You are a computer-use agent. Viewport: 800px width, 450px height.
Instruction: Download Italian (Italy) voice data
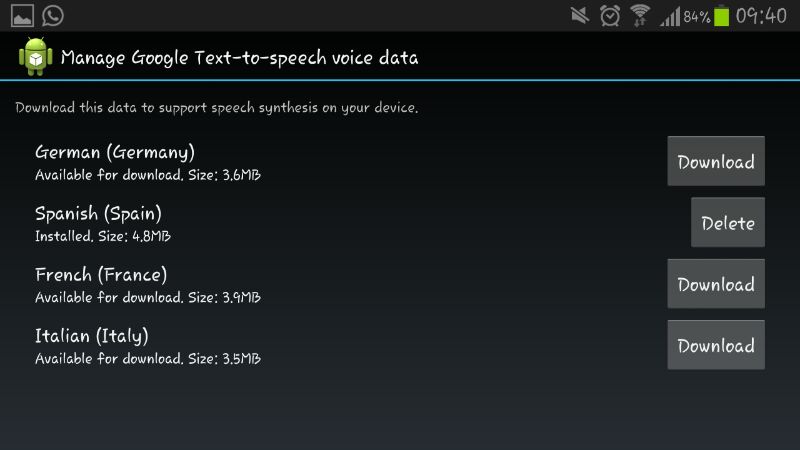click(716, 345)
